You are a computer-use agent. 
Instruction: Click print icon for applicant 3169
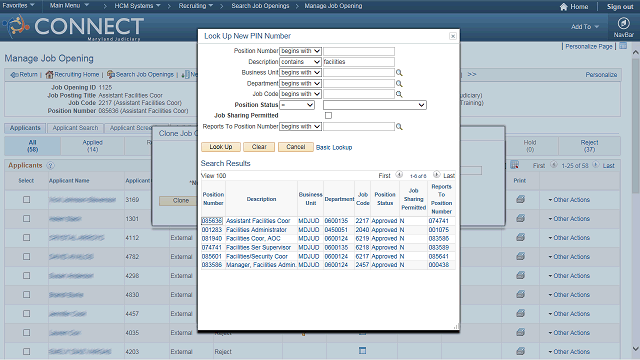pyautogui.click(x=520, y=200)
